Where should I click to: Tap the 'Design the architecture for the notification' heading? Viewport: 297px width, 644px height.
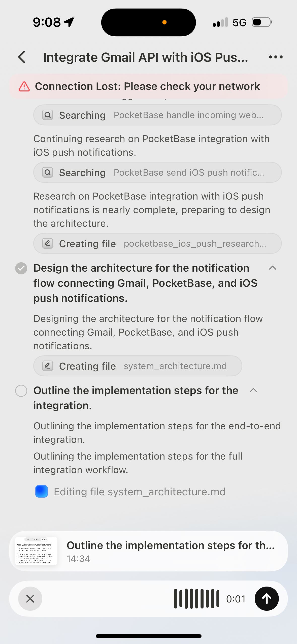pos(145,283)
